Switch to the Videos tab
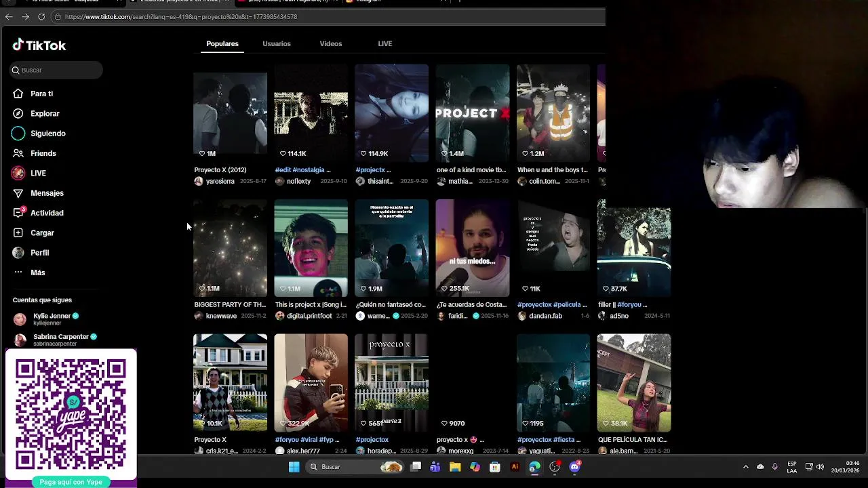 tap(331, 43)
